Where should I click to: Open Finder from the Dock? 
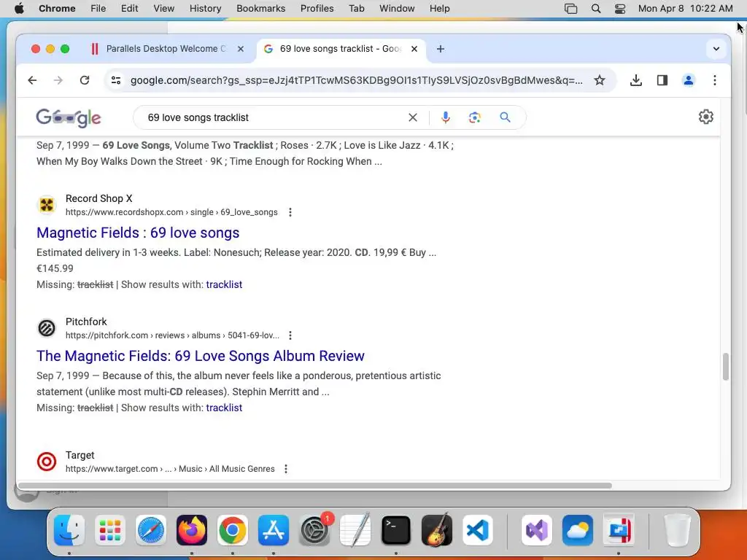[69, 530]
